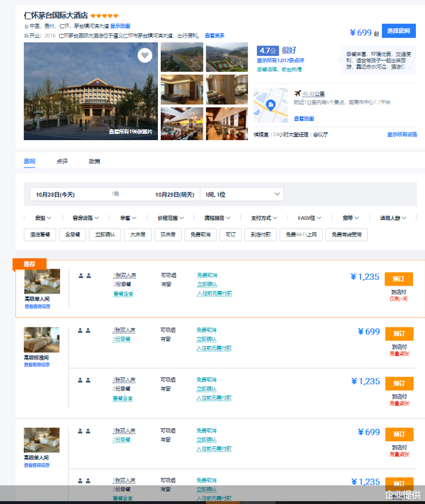Toggle the 大床房 filter chip

coord(138,235)
